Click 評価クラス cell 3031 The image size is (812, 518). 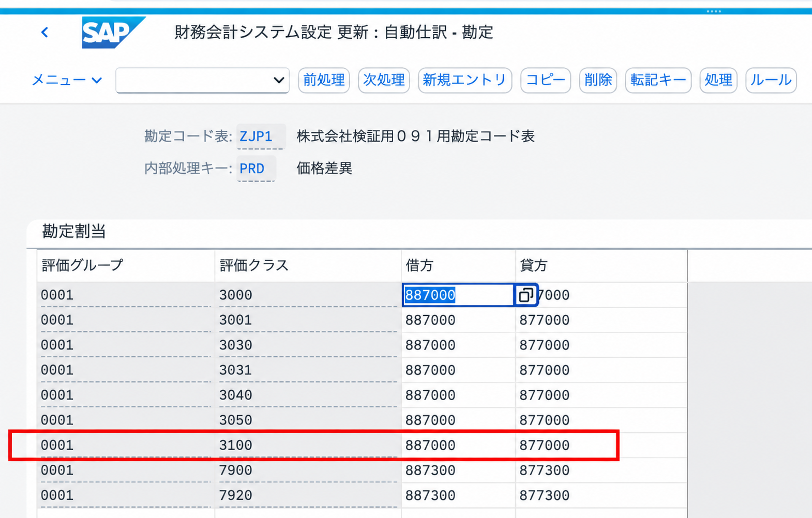point(308,370)
